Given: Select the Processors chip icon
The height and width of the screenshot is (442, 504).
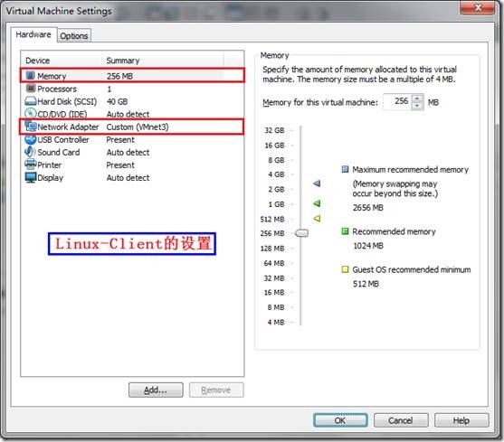Looking at the screenshot, I should tap(31, 89).
